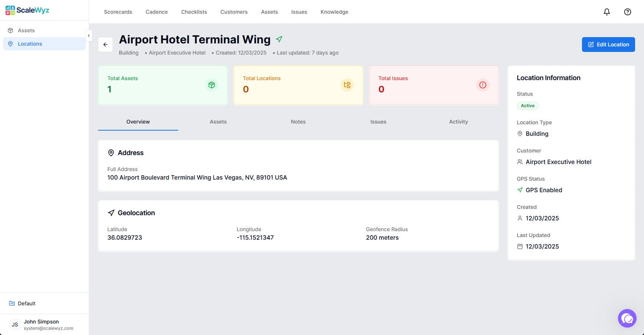Viewport: 644px width, 335px height.
Task: Click the back arrow button
Action: click(105, 45)
